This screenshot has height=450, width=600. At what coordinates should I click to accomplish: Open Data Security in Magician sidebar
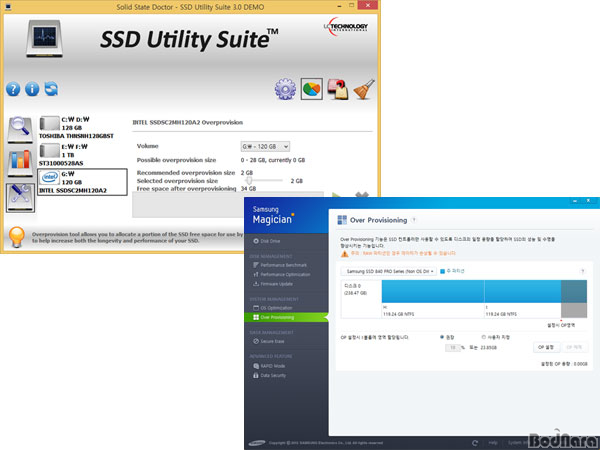[x=269, y=375]
